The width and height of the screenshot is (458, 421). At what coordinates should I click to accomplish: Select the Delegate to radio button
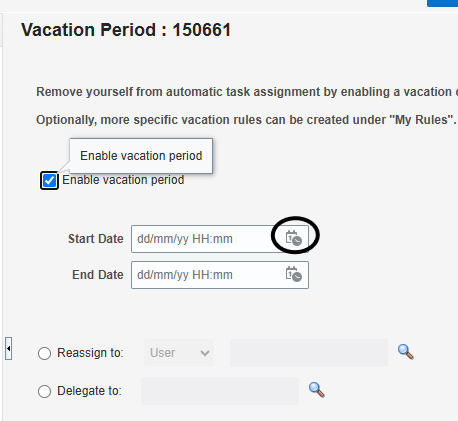click(44, 391)
